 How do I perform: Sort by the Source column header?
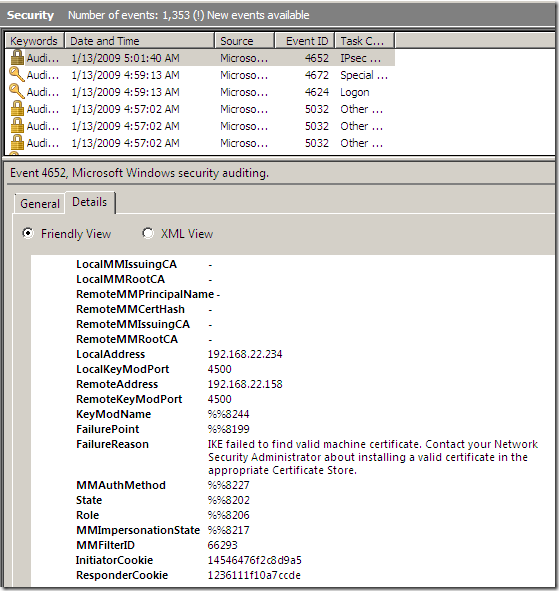[x=244, y=41]
